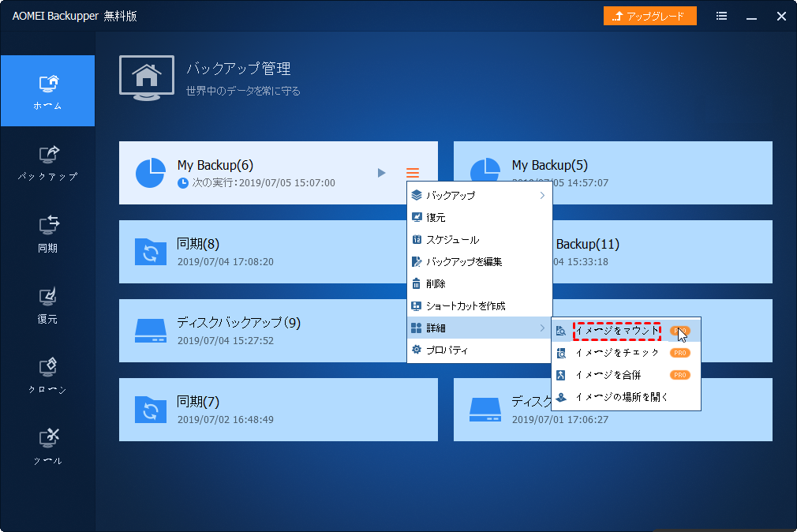Select the 同期(7) task card title

pyautogui.click(x=198, y=402)
